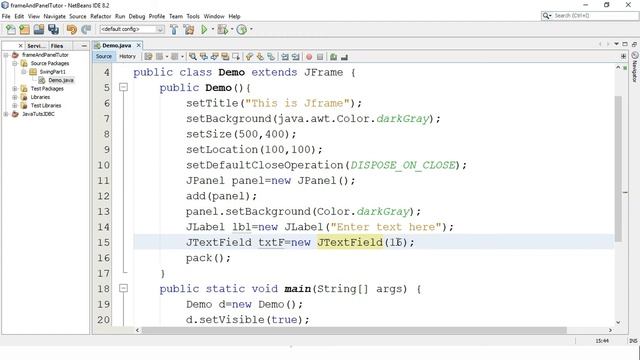Open the Window menu

point(214,16)
